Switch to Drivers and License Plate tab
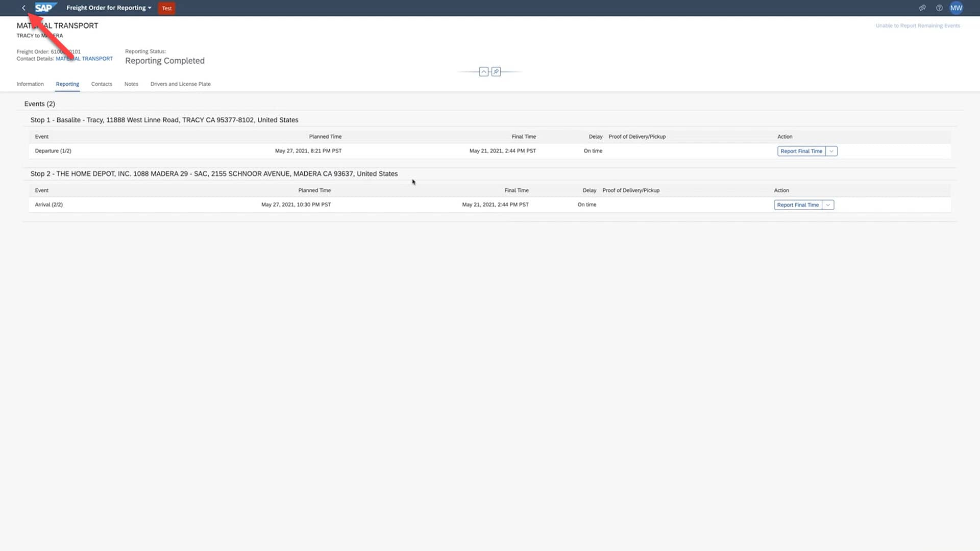This screenshot has width=980, height=551. (180, 84)
